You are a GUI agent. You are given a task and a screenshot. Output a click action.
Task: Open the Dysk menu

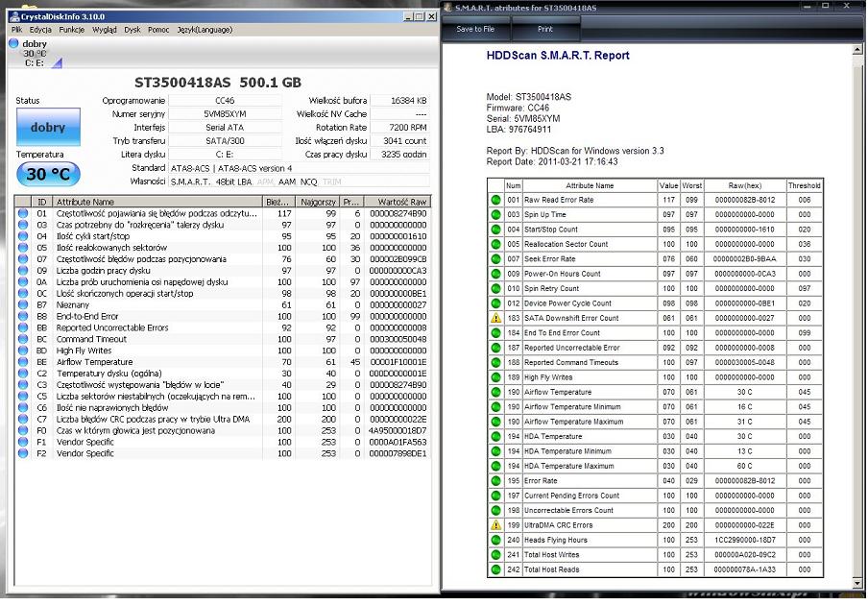[133, 30]
